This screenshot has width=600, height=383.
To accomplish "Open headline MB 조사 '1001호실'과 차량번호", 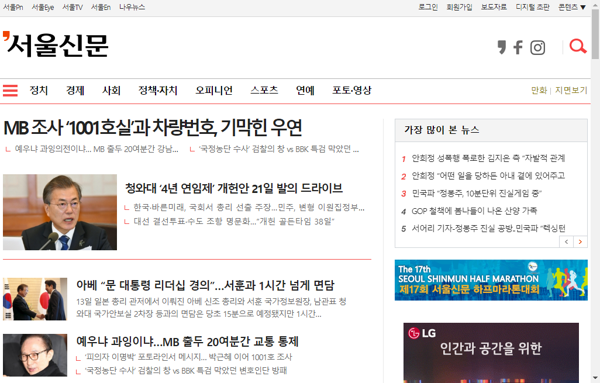I will [x=153, y=128].
